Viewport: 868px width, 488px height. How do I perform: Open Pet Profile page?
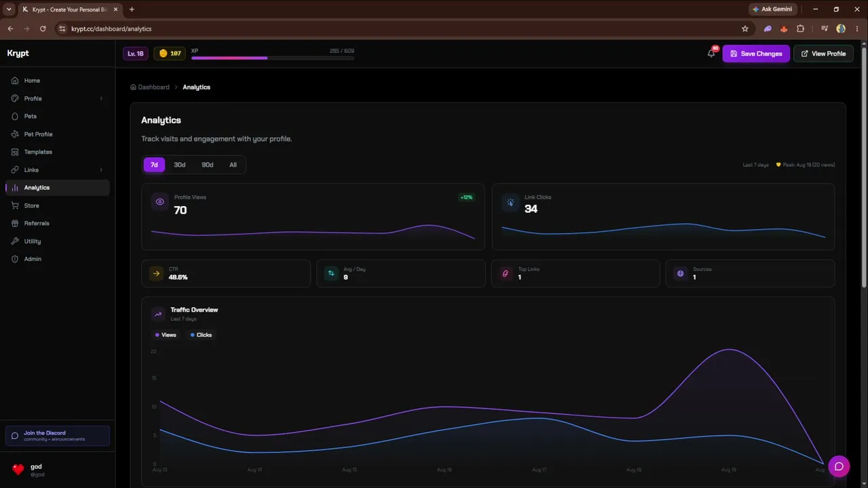pyautogui.click(x=57, y=134)
